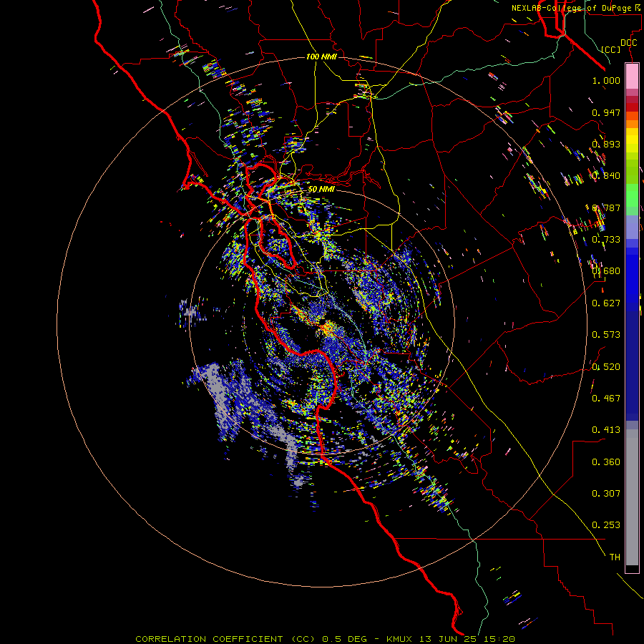Screen dimensions: 644x644
Task: Click the 0.840 value on the color scale
Action: tap(606, 176)
